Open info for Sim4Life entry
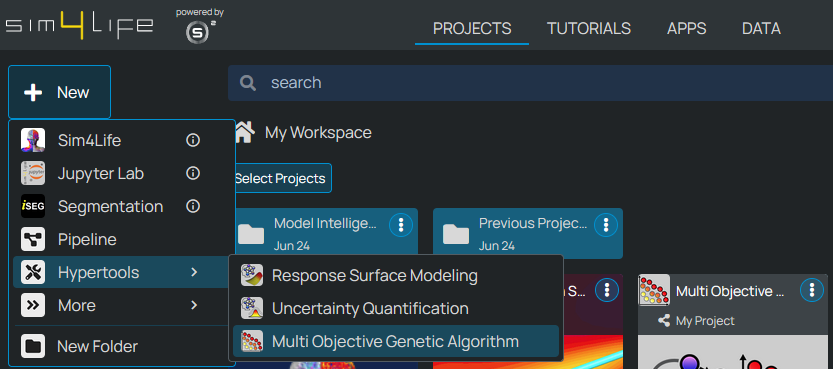Viewport: 833px width, 369px height. click(193, 141)
